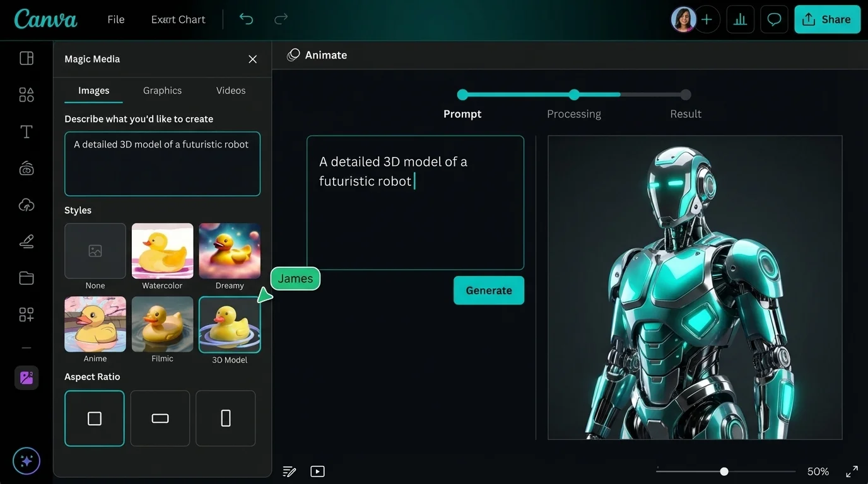Switch to the Graphics tab
This screenshot has width=868, height=484.
tap(161, 90)
